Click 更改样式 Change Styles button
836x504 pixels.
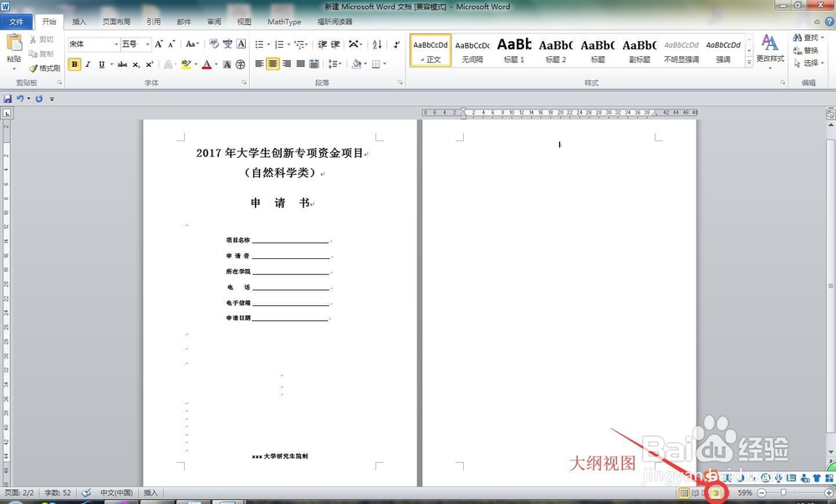(770, 51)
